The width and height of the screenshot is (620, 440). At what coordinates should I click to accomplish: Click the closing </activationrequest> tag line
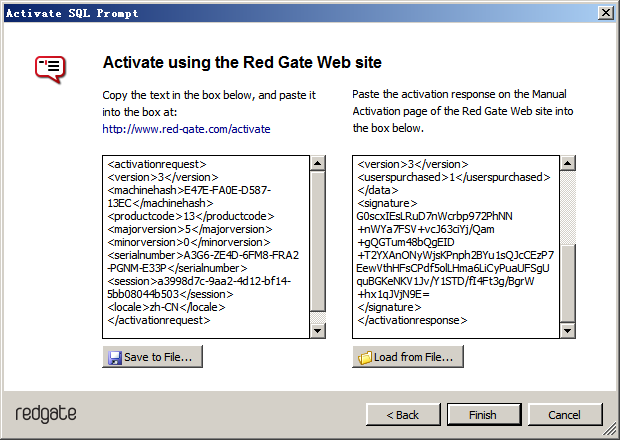point(159,320)
